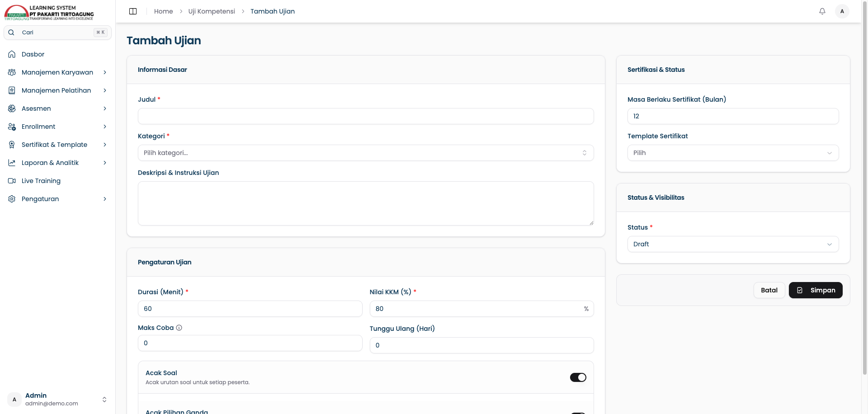Select Manajemen Karyawan menu item
Viewport: 868px width, 414px height.
(58, 72)
